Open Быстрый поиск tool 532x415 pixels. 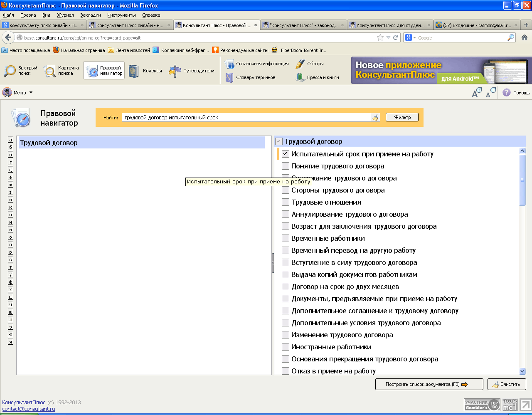click(x=21, y=71)
